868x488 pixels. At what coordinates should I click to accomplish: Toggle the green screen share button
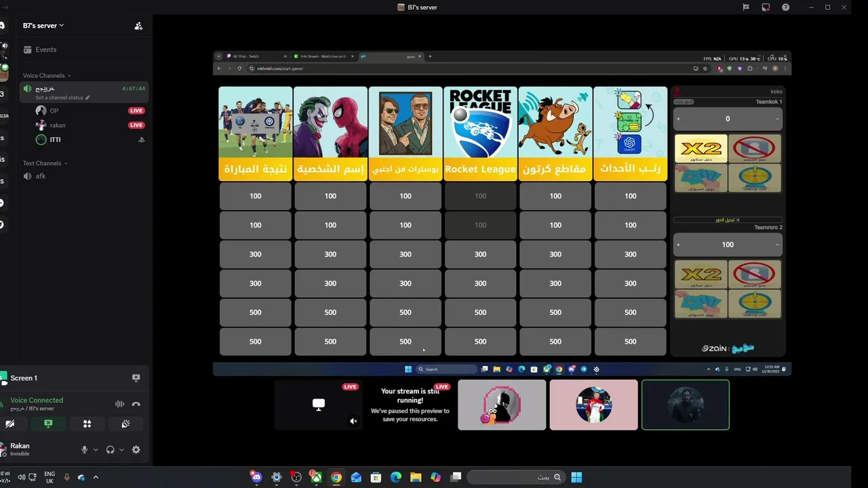48,424
